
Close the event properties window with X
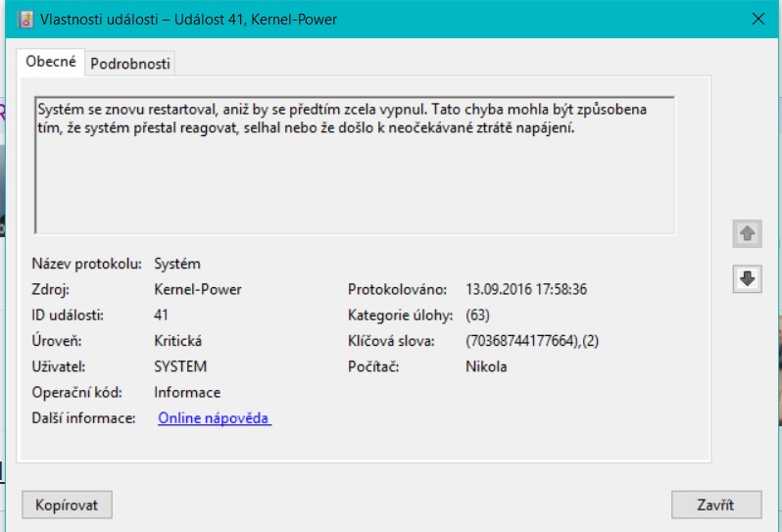pyautogui.click(x=758, y=19)
